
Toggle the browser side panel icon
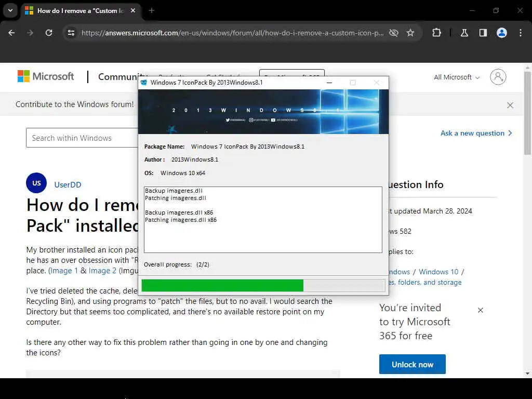[x=483, y=33]
